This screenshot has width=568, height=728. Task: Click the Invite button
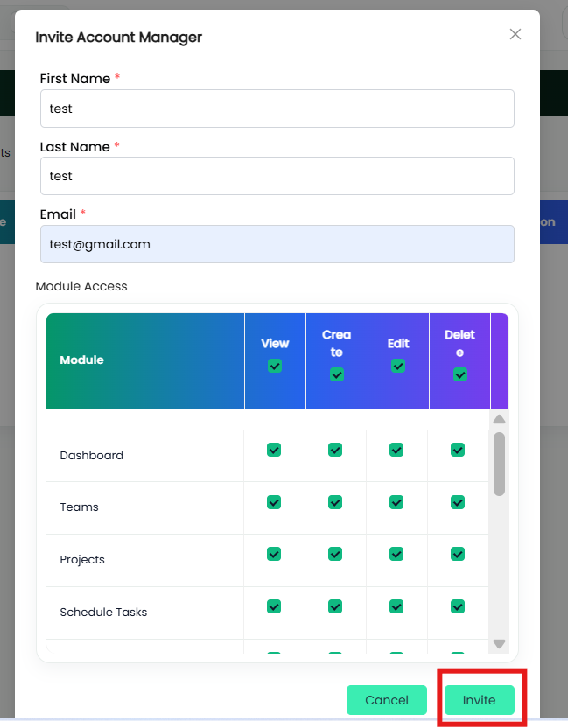(480, 700)
